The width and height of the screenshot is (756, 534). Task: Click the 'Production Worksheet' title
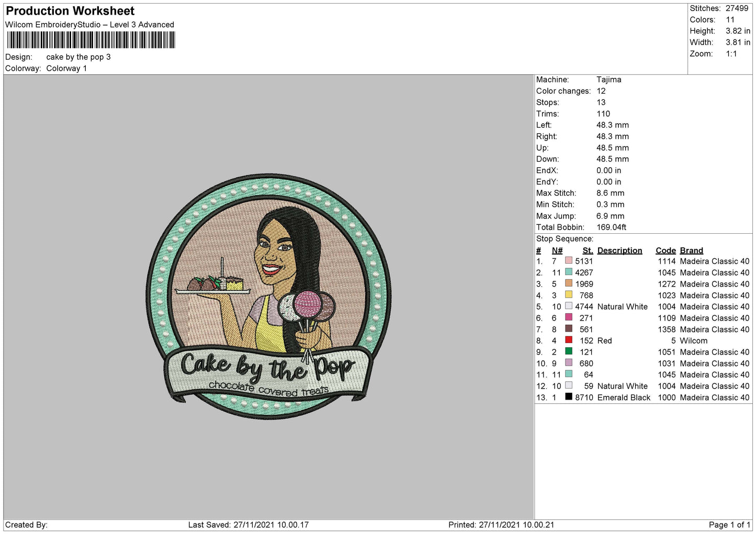point(70,11)
